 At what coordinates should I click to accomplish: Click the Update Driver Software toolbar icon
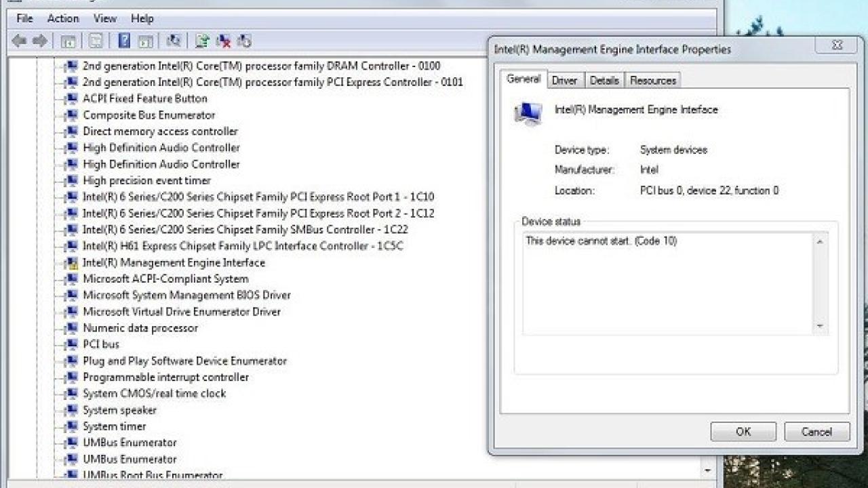(x=202, y=41)
